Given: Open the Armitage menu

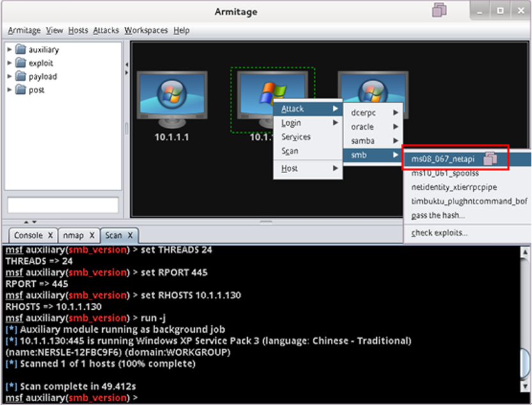Looking at the screenshot, I should coord(24,31).
